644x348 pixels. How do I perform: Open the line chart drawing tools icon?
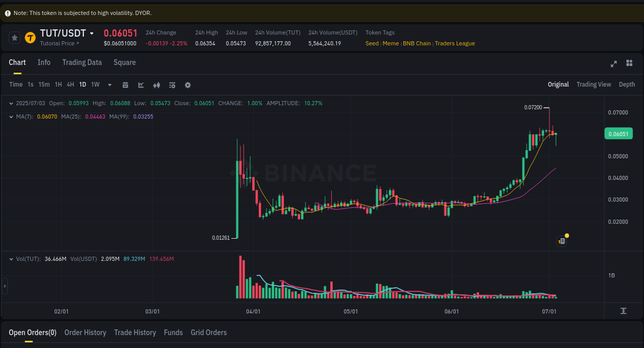(x=141, y=85)
